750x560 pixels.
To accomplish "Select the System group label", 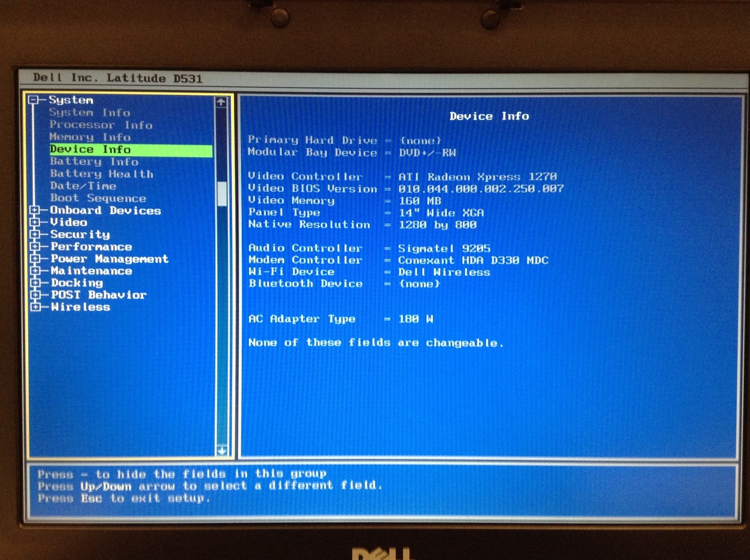I will click(71, 100).
